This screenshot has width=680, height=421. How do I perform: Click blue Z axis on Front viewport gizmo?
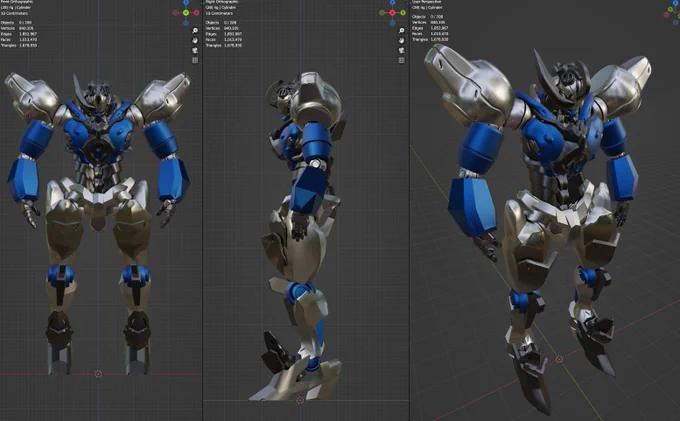[x=186, y=2]
